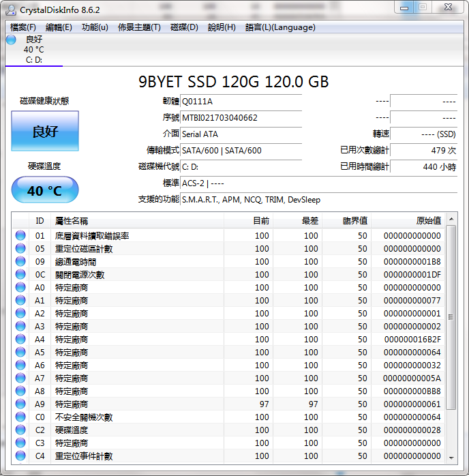Select the C: D: drive tab
The height and width of the screenshot is (476, 469).
coord(34,50)
